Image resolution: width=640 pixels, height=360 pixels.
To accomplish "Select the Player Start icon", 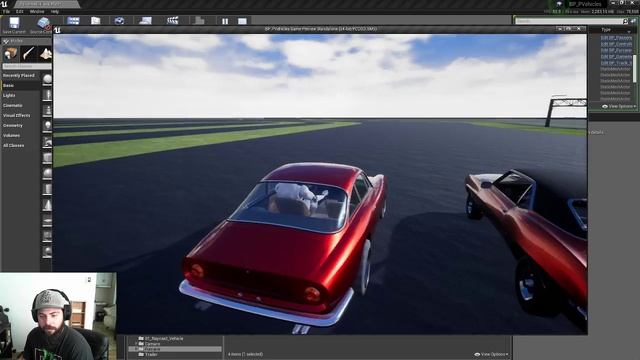I will pyautogui.click(x=47, y=142).
